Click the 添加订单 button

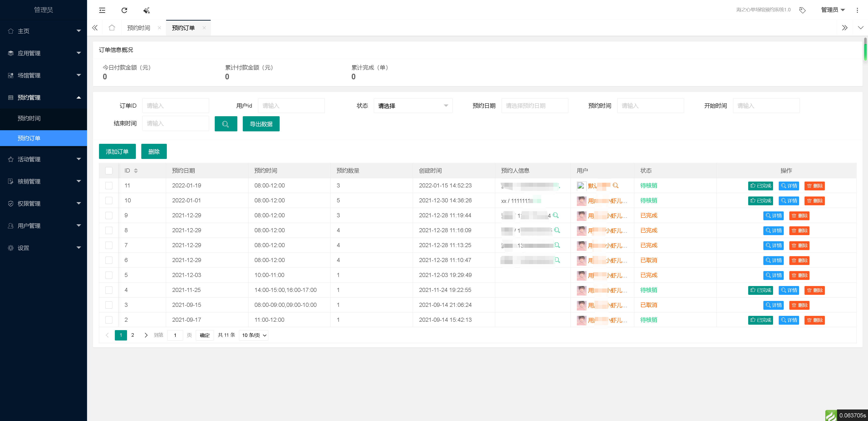(117, 152)
